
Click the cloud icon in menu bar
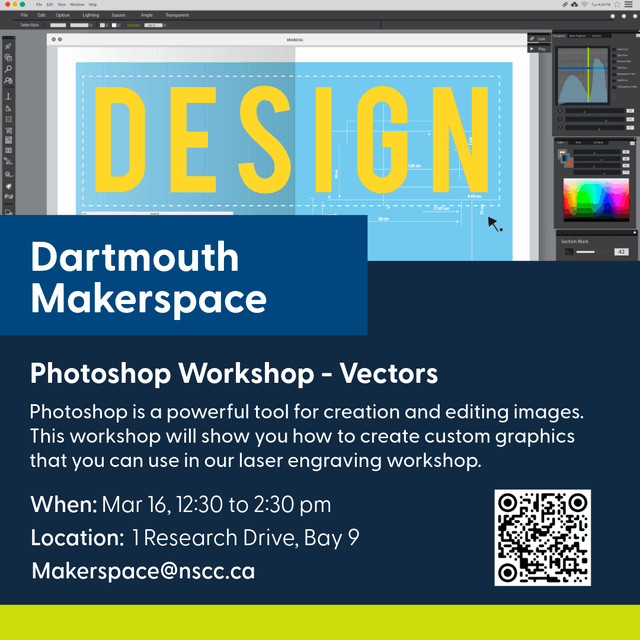(573, 4)
